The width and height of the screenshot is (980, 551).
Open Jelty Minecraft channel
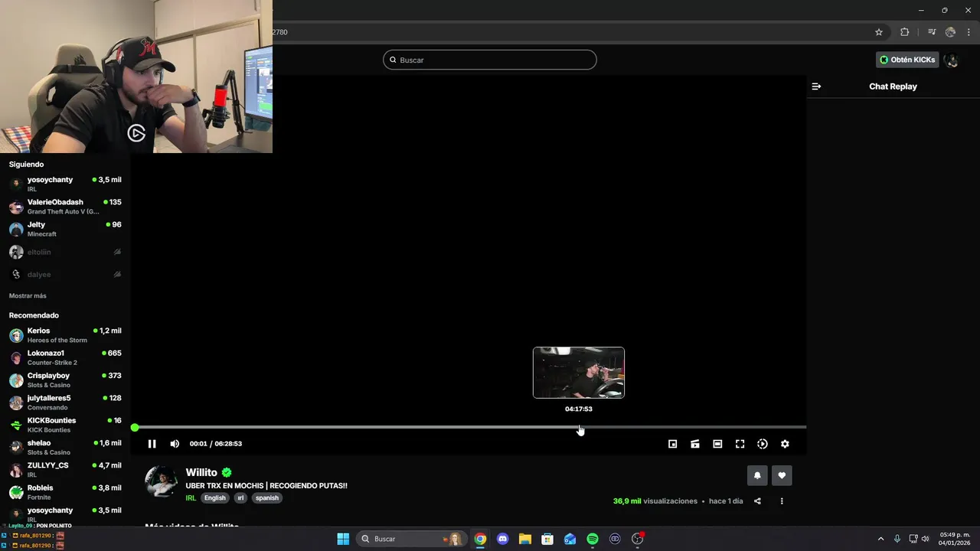point(65,229)
